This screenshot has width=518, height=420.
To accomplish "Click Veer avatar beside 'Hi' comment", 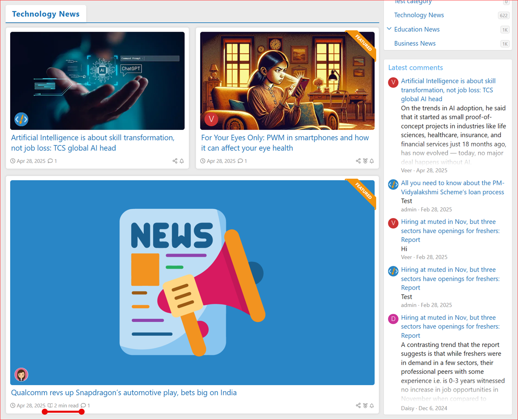I will [393, 223].
